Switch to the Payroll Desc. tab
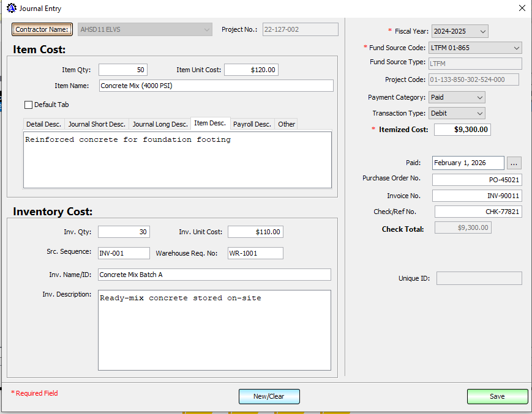532x414 pixels. pos(252,124)
